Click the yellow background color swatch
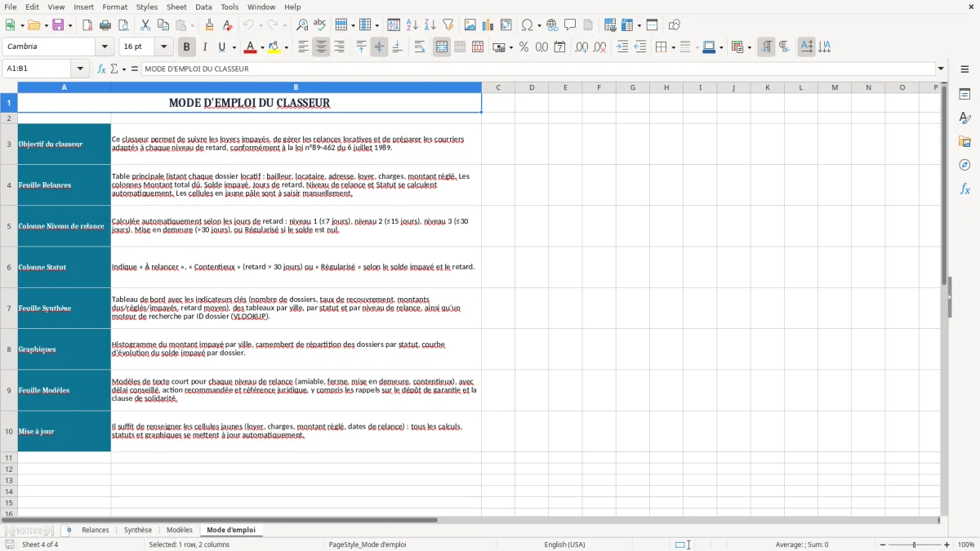Viewport: 980px width, 551px height. tap(274, 47)
